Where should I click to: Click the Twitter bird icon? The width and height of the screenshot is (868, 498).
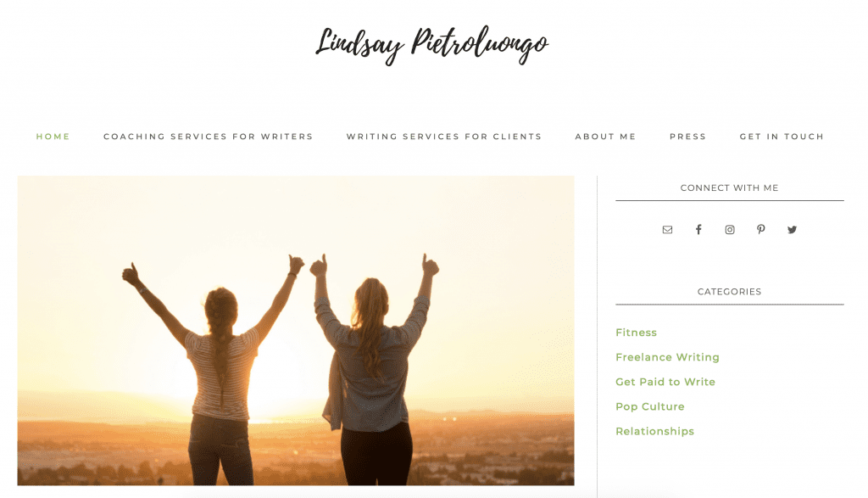pyautogui.click(x=793, y=229)
